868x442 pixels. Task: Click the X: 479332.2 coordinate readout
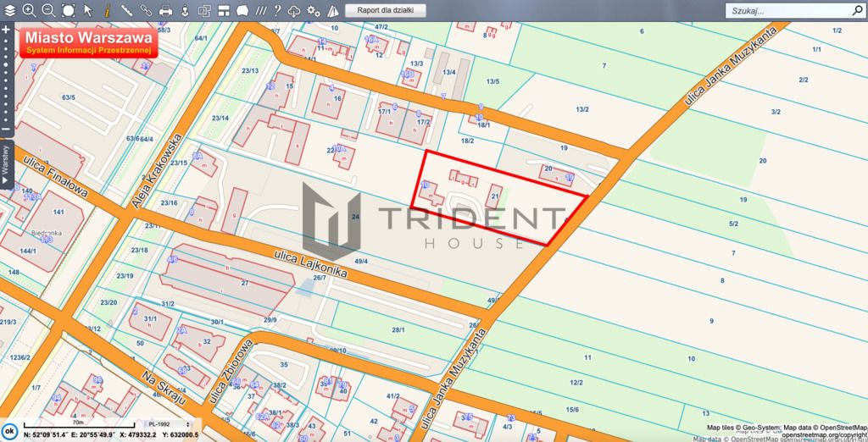136,435
